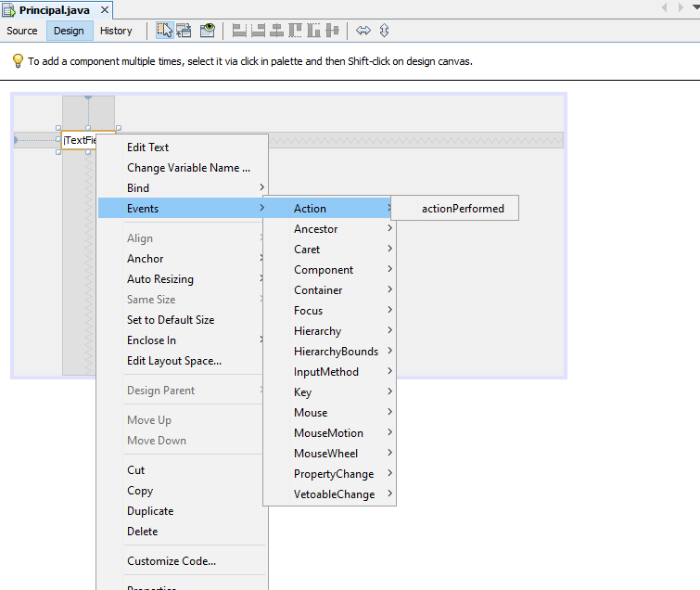700x590 pixels.
Task: Switch to History view
Action: click(116, 31)
